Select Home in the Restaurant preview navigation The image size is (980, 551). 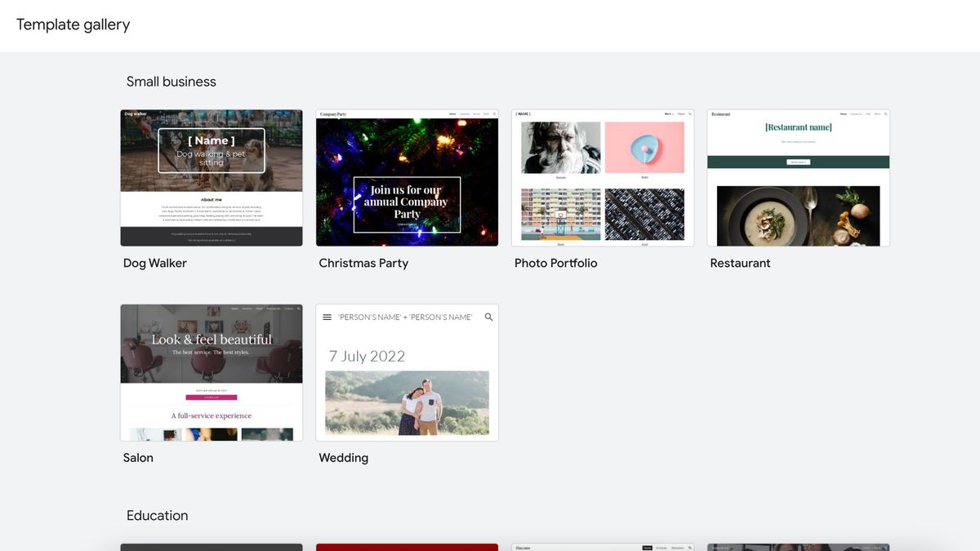[x=844, y=113]
